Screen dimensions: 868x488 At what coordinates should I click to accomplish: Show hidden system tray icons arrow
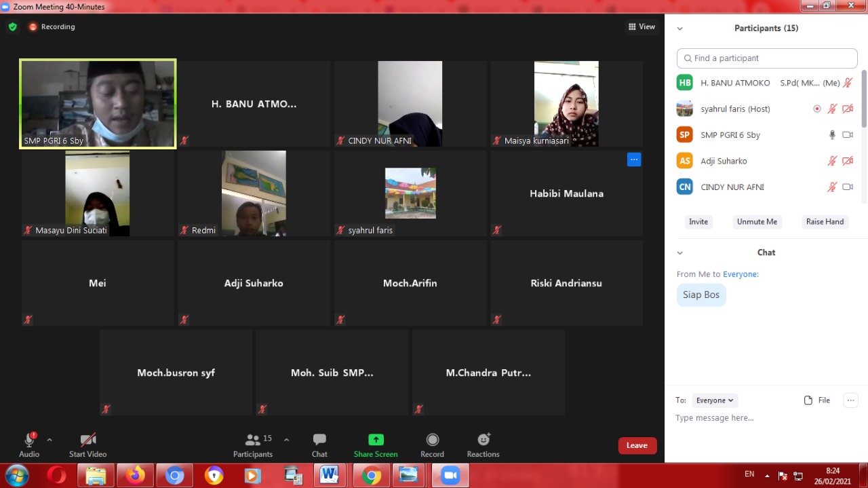pyautogui.click(x=767, y=476)
